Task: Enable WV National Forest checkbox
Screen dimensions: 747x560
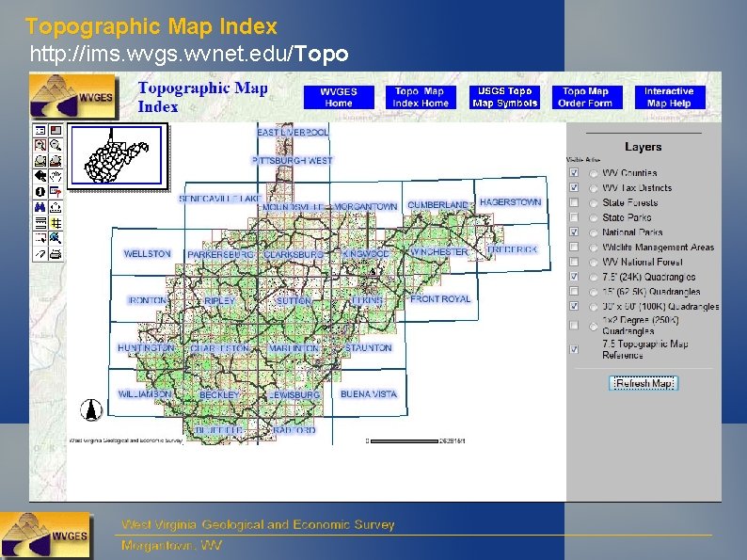Action: click(574, 261)
